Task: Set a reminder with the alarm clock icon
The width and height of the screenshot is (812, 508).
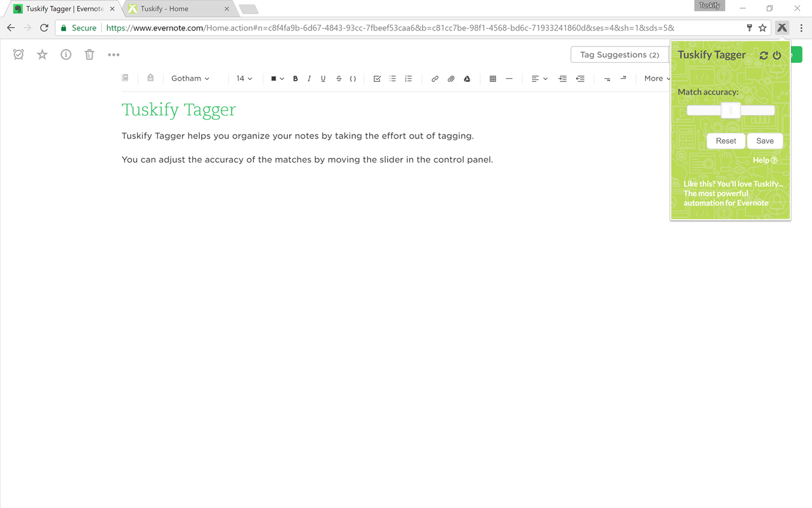Action: [18, 55]
